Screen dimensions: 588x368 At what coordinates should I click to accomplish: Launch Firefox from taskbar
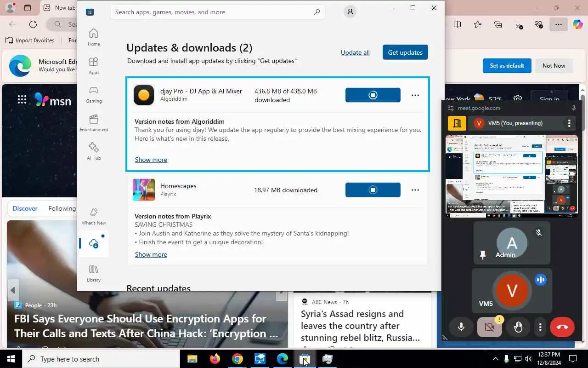click(215, 359)
